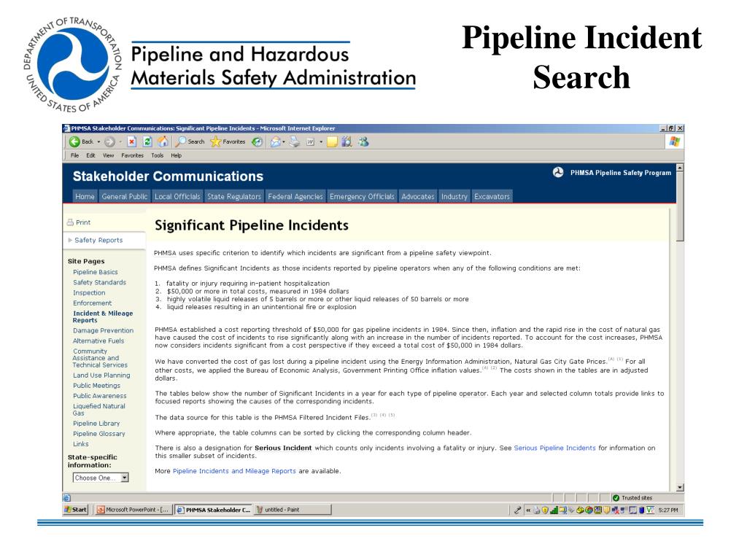Follow the Serious Pipeline Incidents link
Image resolution: width=747 pixels, height=560 pixels.
554,448
